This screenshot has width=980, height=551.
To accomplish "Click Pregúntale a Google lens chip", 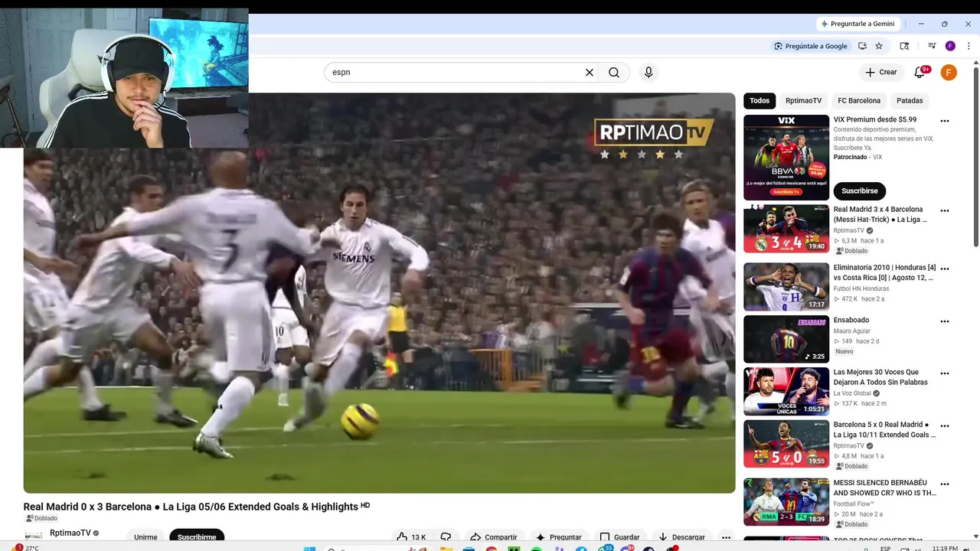I will pyautogui.click(x=810, y=46).
